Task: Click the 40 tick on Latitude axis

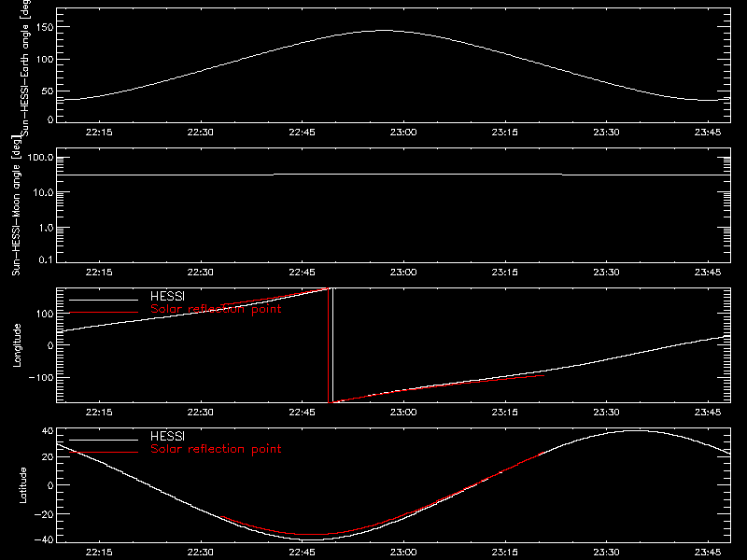Action: coord(48,431)
